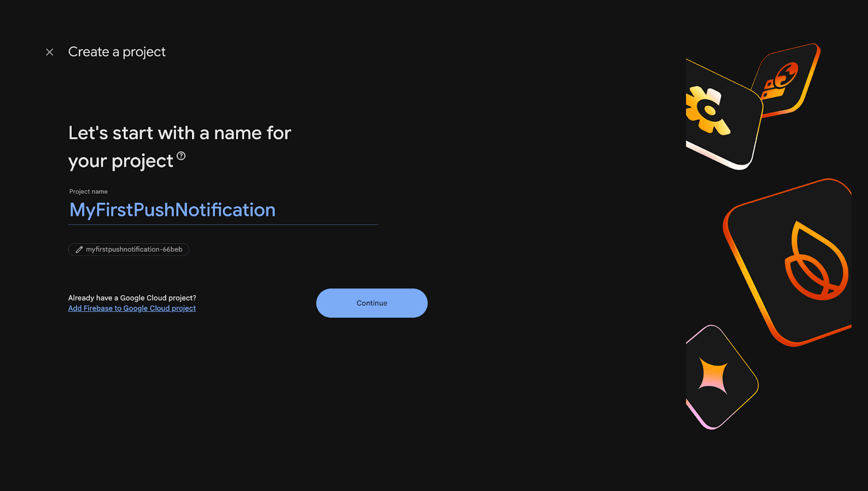The width and height of the screenshot is (868, 491).
Task: Click the underline beneath the project name field
Action: [x=224, y=223]
